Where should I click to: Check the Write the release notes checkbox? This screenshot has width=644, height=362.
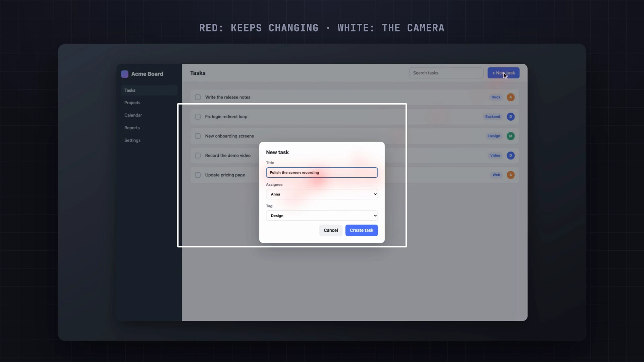tap(198, 97)
